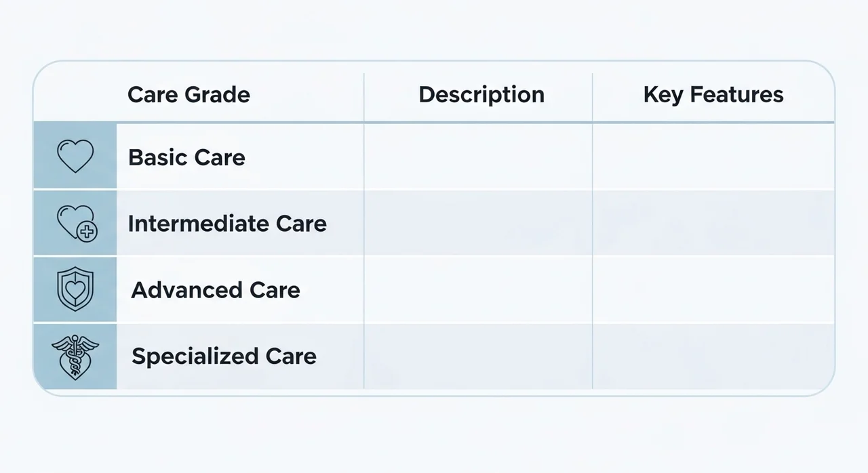
Task: Select the Care Grade column header
Action: (x=189, y=95)
